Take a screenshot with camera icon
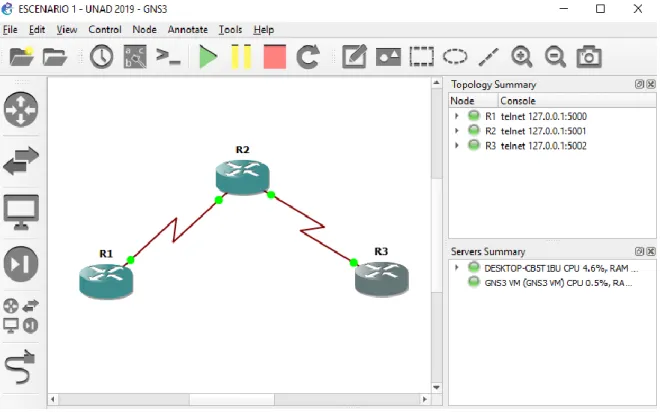This screenshot has height=412, width=660. point(589,57)
